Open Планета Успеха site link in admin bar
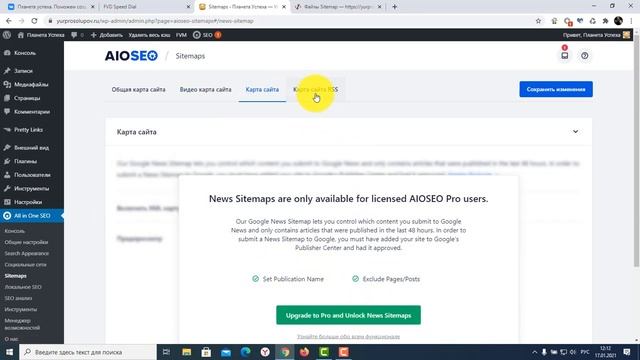 (x=41, y=35)
